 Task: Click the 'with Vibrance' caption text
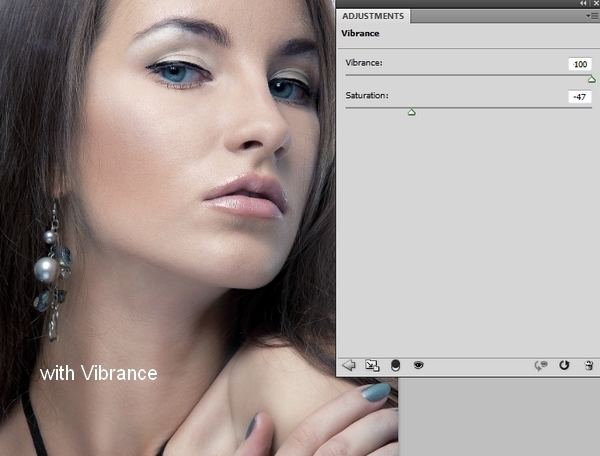(99, 373)
